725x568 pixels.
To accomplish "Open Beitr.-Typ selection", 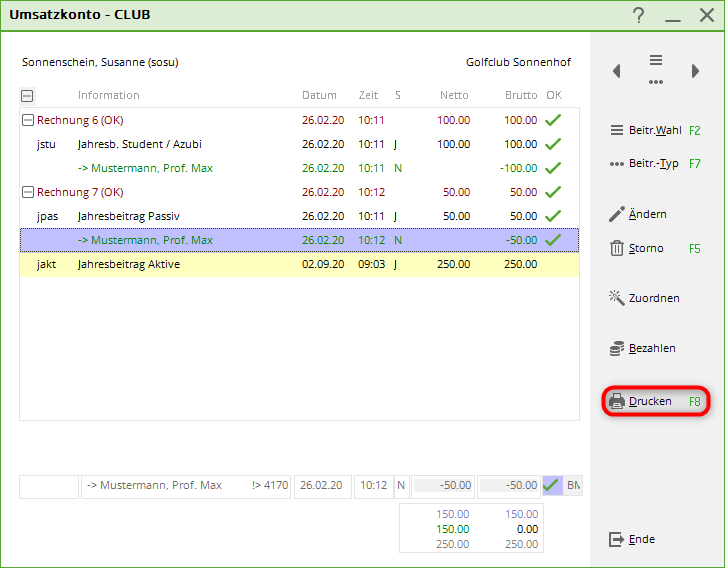I will [x=655, y=163].
